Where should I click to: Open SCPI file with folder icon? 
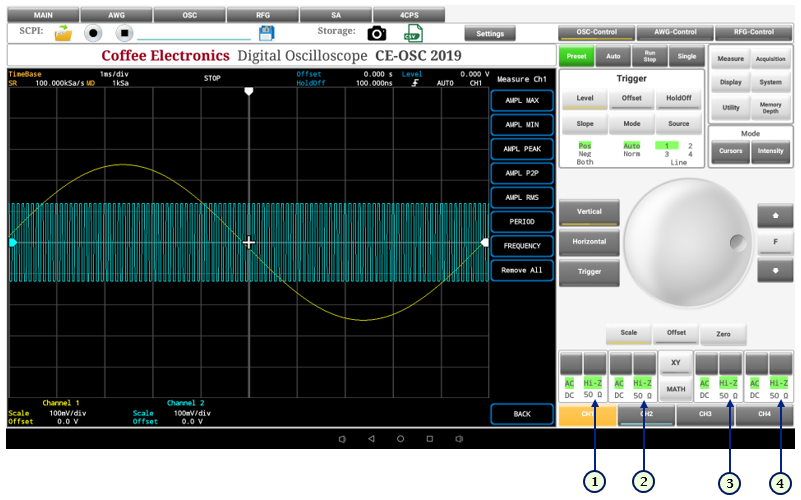click(x=63, y=33)
